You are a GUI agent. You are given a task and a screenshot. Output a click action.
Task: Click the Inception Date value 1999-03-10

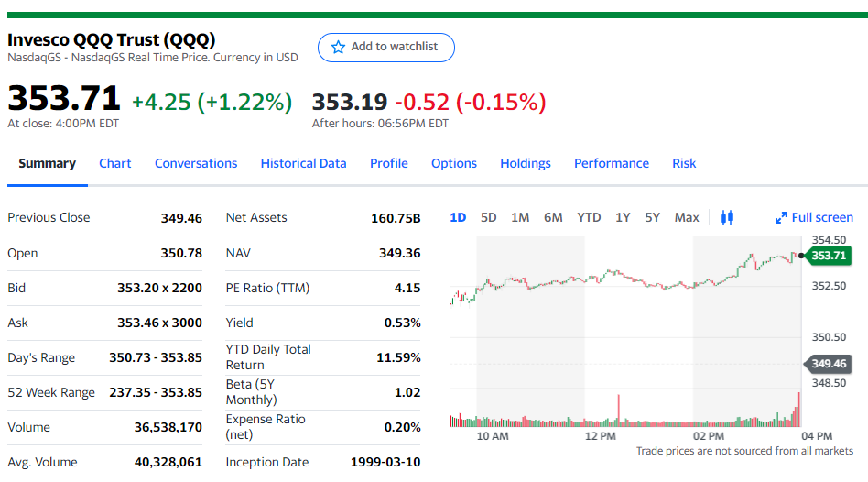point(385,463)
